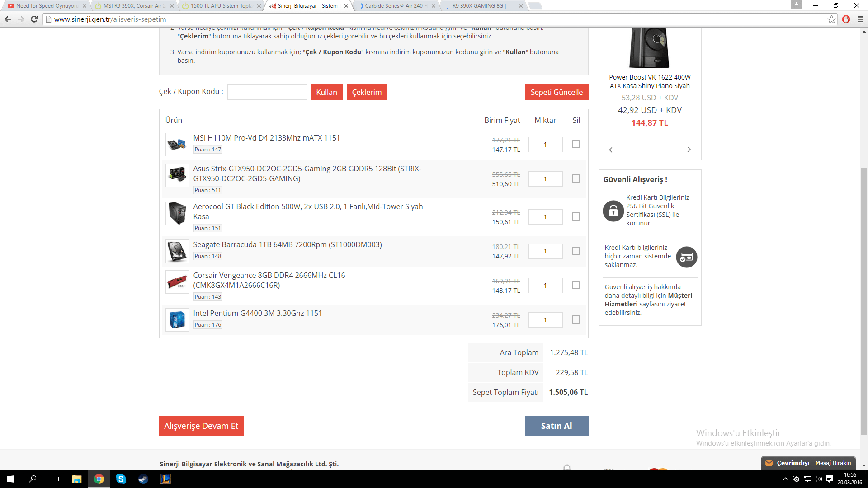Viewport: 868px width, 488px height.
Task: Show previous product in sidebar carousel
Action: pyautogui.click(x=611, y=150)
